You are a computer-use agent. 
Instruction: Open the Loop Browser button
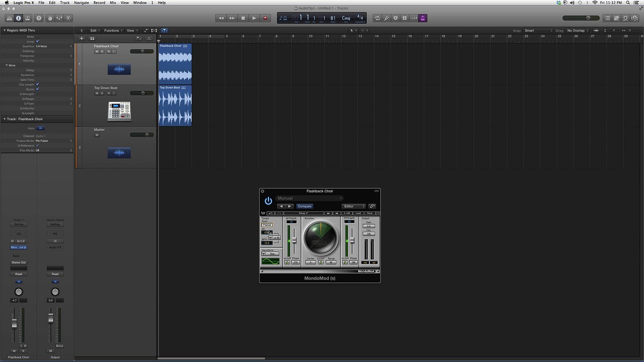(x=625, y=18)
